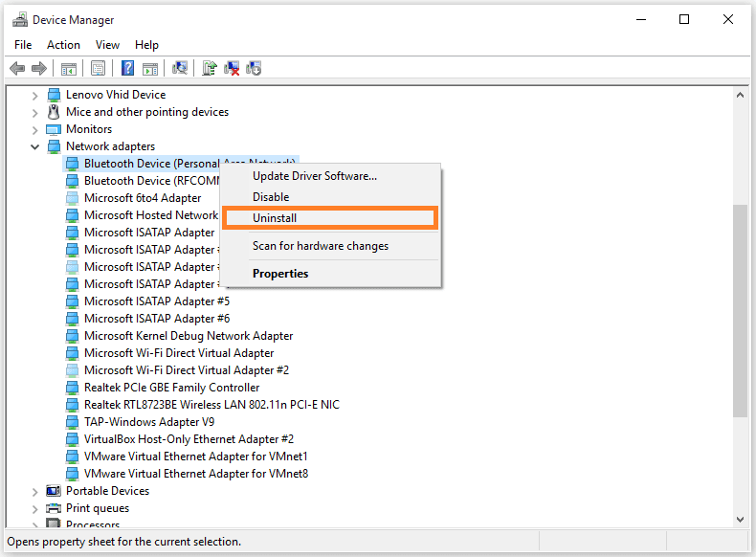Image resolution: width=756 pixels, height=557 pixels.
Task: Click the Portable Devices category icon
Action: (x=54, y=491)
